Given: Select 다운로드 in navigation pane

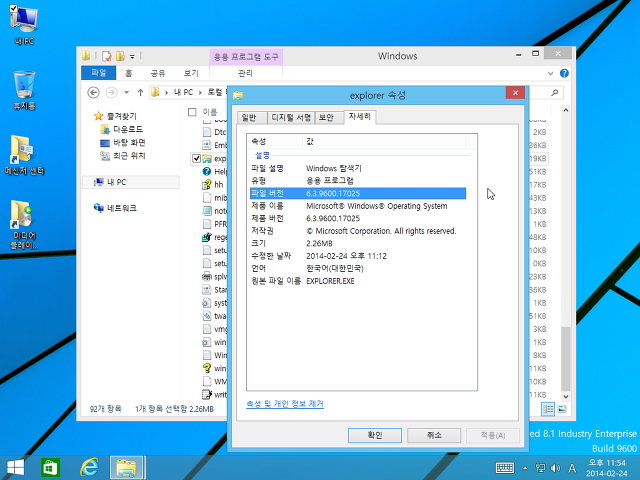Looking at the screenshot, I should tap(122, 129).
